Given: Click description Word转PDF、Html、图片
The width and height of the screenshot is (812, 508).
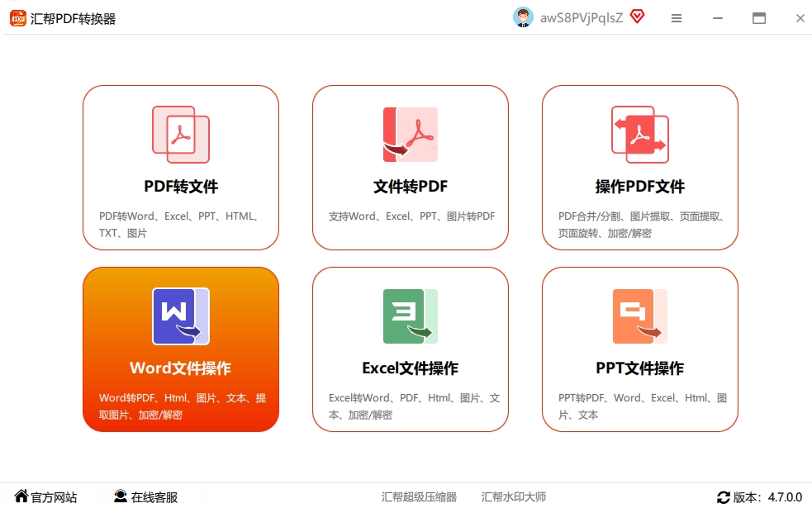Looking at the screenshot, I should tap(183, 406).
